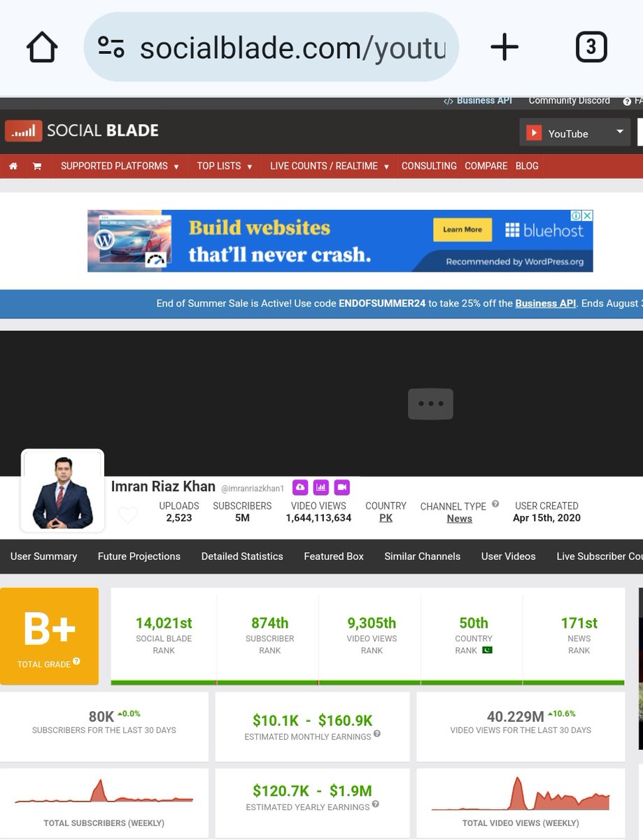Screen dimensions: 643x840
Task: Tap the browser home icon
Action: tap(41, 48)
